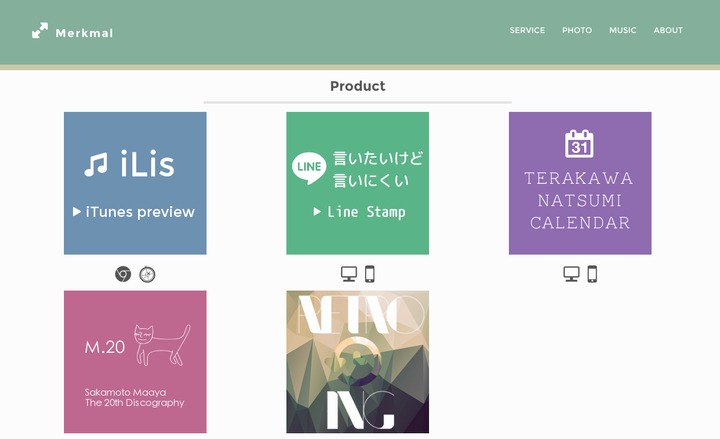Screen dimensions: 720x439
Task: Click the Safari compass icon below iLis
Action: (x=147, y=274)
